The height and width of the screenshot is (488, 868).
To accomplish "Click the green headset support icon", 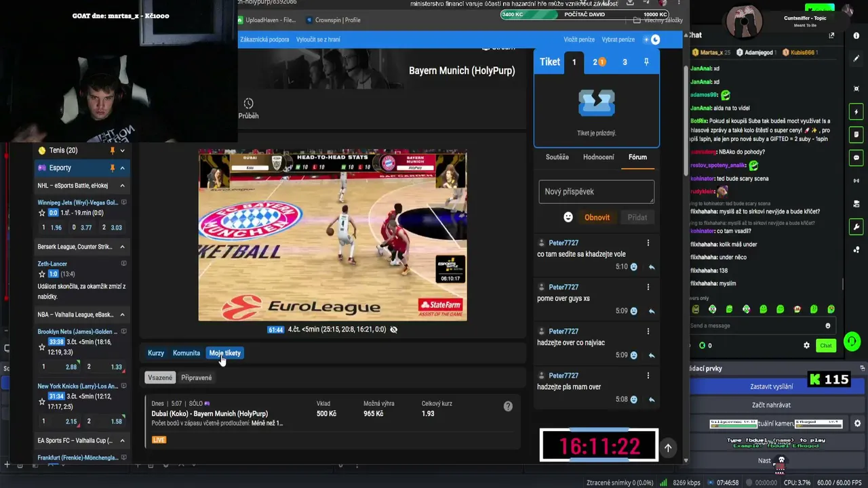I will point(852,342).
